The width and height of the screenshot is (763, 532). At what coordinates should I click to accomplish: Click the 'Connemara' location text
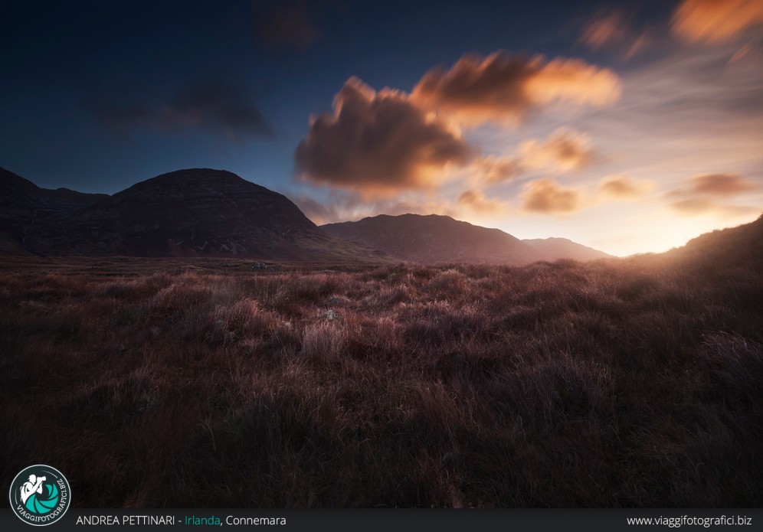[x=256, y=521]
